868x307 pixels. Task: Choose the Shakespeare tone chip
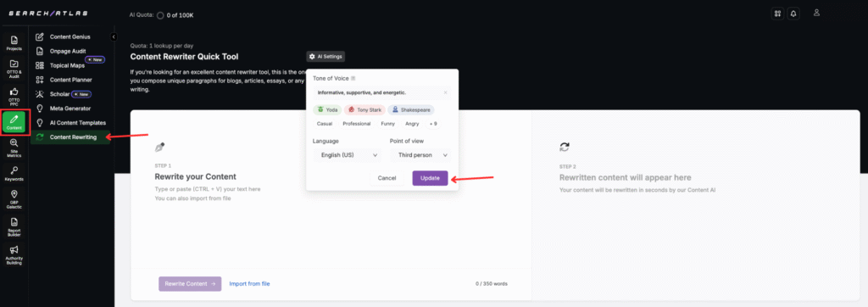pos(411,109)
